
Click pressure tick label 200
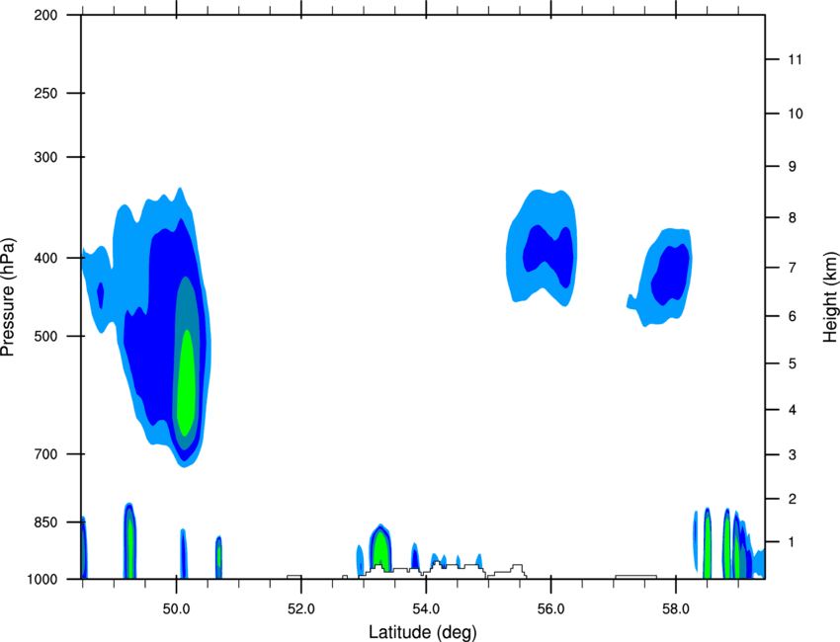[x=45, y=15]
